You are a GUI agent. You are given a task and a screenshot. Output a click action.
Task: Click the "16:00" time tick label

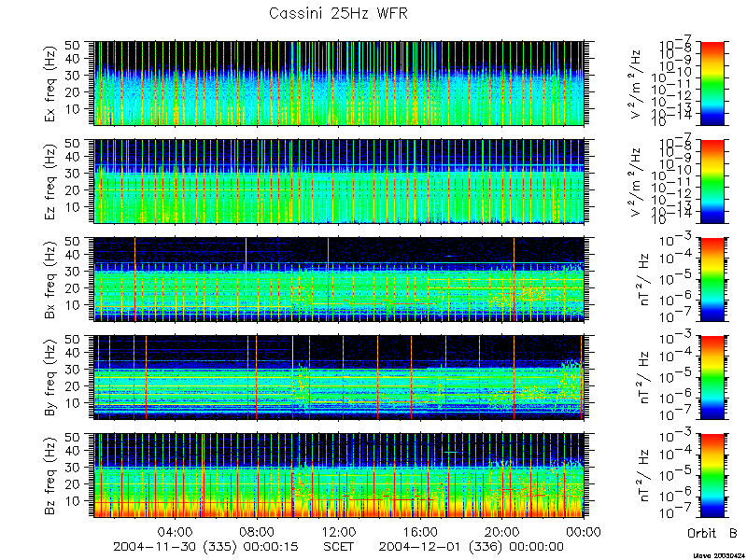[421, 532]
